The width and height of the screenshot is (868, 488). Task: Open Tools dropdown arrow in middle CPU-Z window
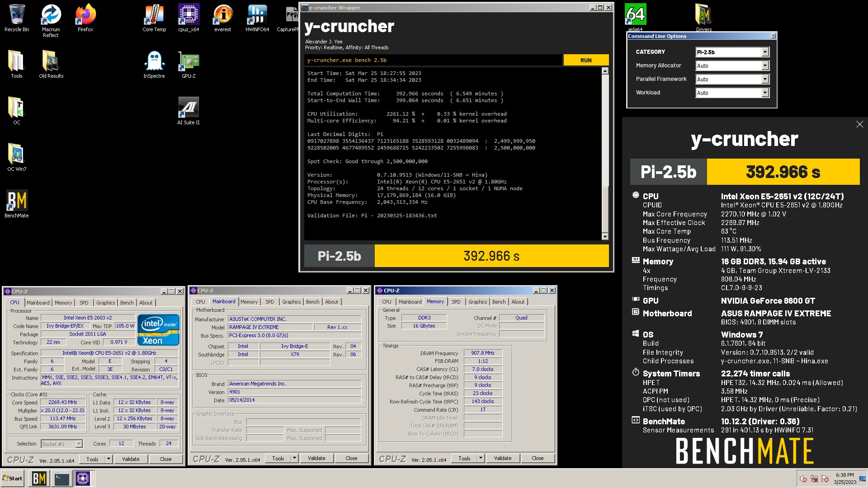point(294,458)
